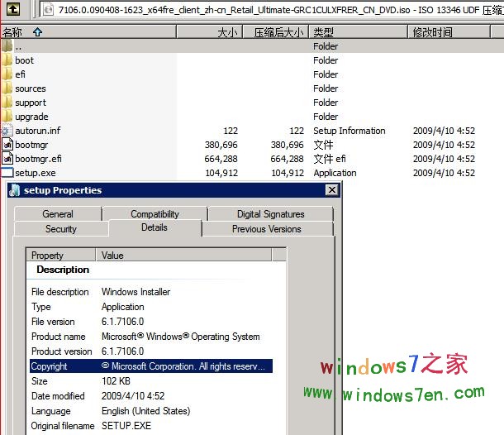This screenshot has width=504, height=435.
Task: Click the parent folder '..' icon
Action: click(7, 46)
